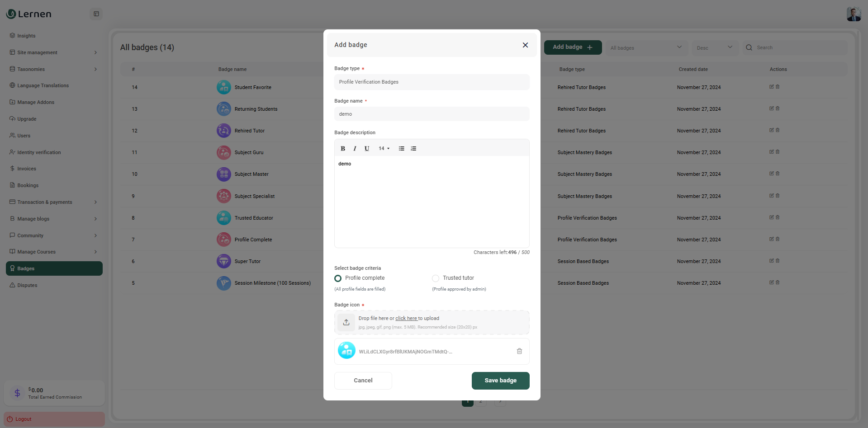Screen dimensions: 868x428
Task: Toggle underline in the description toolbar
Action: pos(367,148)
